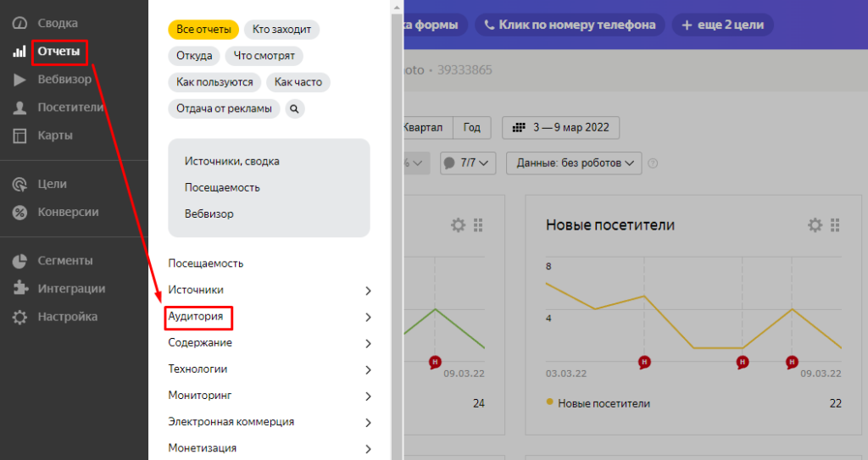Open Отчеты in the left sidebar
The width and height of the screenshot is (868, 460).
[x=58, y=52]
